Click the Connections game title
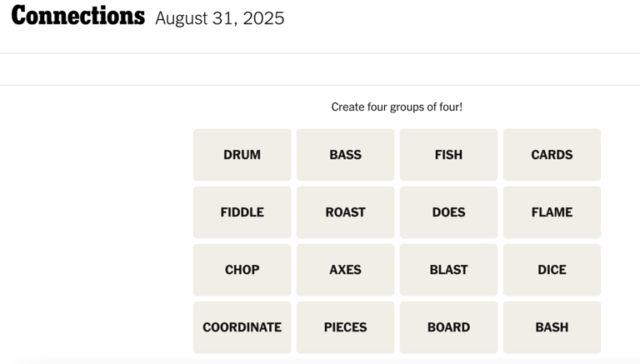The width and height of the screenshot is (640, 364). [77, 17]
